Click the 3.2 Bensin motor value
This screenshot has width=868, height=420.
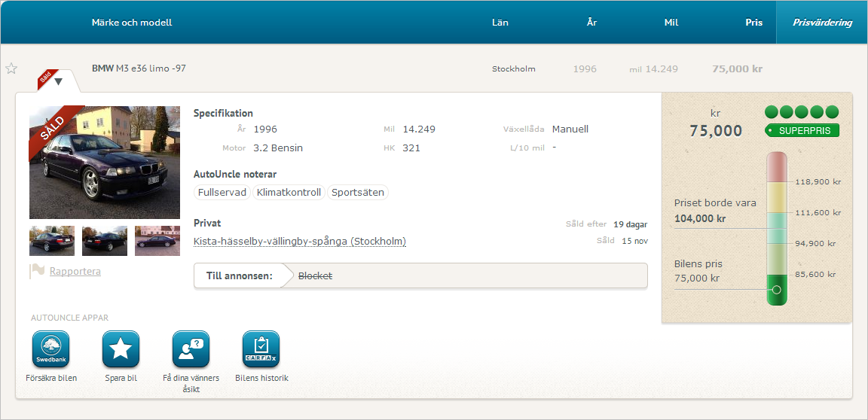pos(278,148)
